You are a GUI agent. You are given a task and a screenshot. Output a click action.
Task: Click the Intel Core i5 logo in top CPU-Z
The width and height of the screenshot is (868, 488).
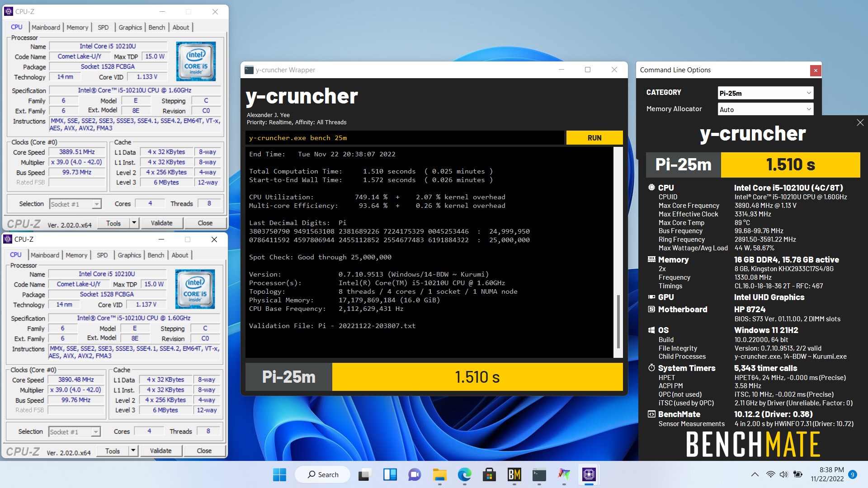point(196,61)
